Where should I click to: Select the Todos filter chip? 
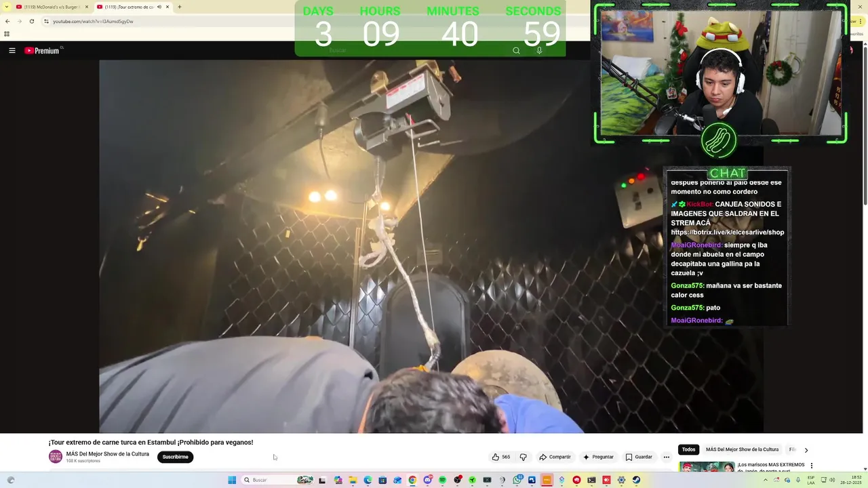(689, 449)
